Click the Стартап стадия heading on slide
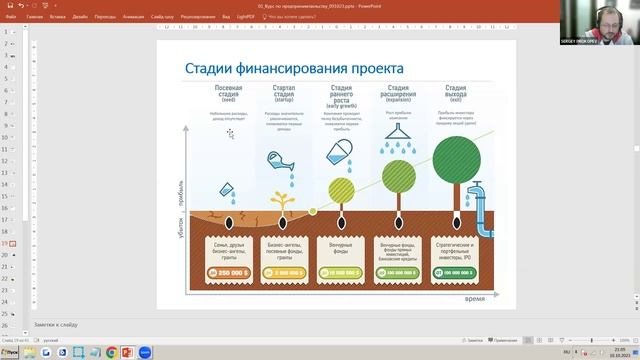The width and height of the screenshot is (640, 360). pyautogui.click(x=284, y=91)
